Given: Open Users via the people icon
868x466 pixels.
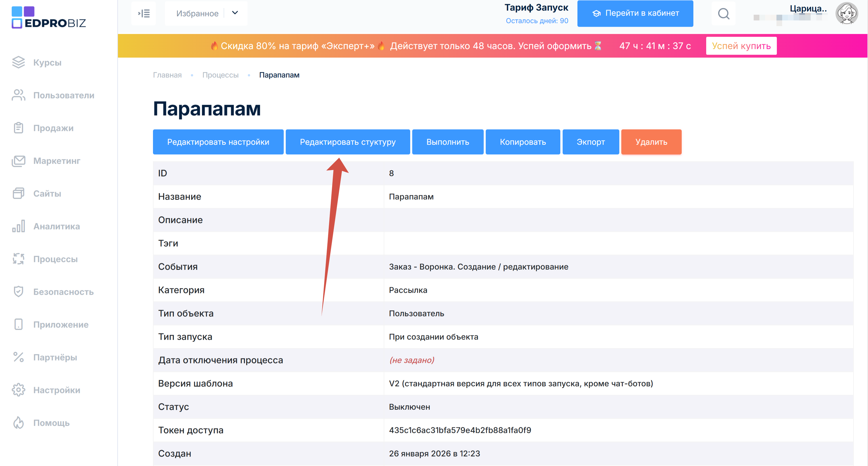Looking at the screenshot, I should tap(18, 95).
